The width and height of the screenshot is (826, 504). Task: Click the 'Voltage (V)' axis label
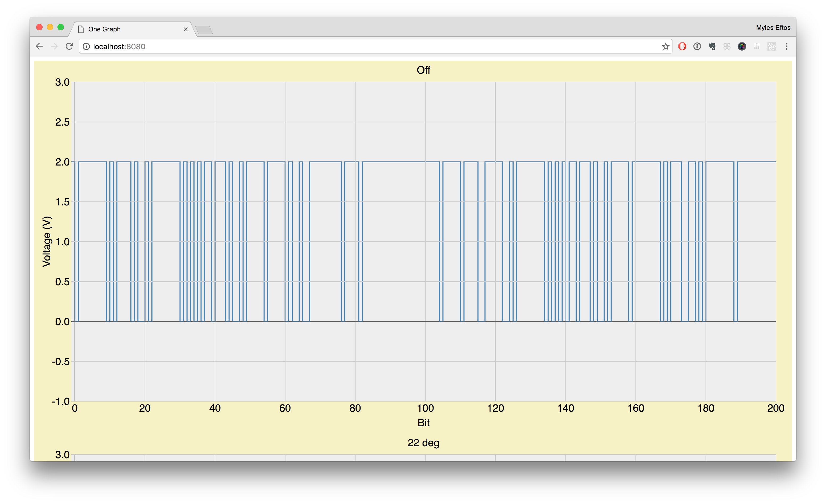(47, 241)
